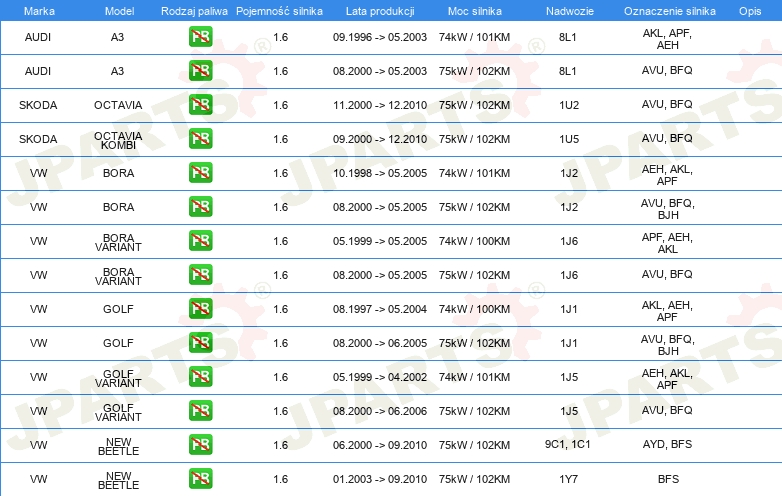Click the Model column header
782x496 pixels.
click(x=119, y=11)
